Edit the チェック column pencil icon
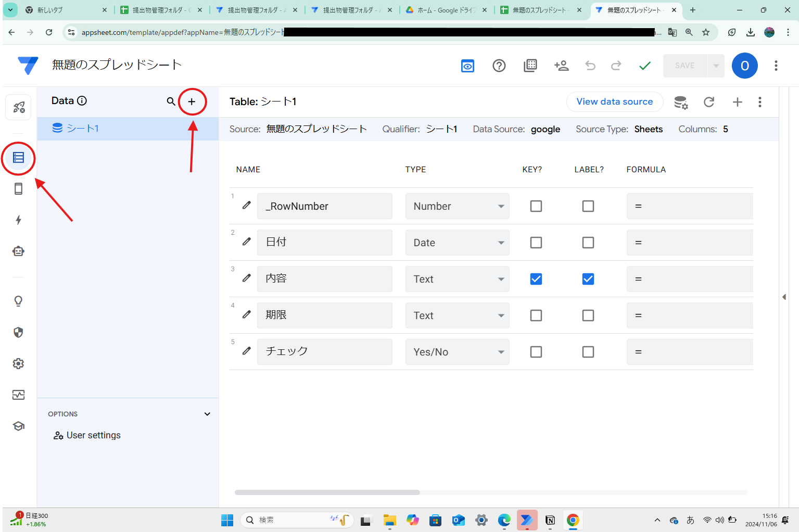 pos(247,351)
